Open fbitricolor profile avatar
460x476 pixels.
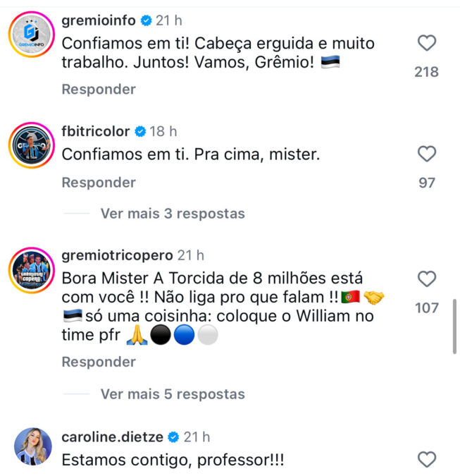(x=32, y=145)
